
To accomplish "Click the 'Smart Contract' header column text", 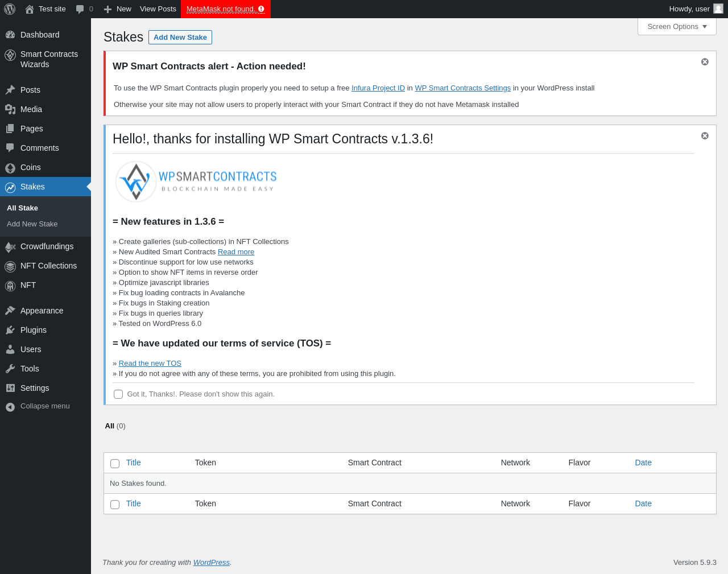I will click(x=375, y=462).
